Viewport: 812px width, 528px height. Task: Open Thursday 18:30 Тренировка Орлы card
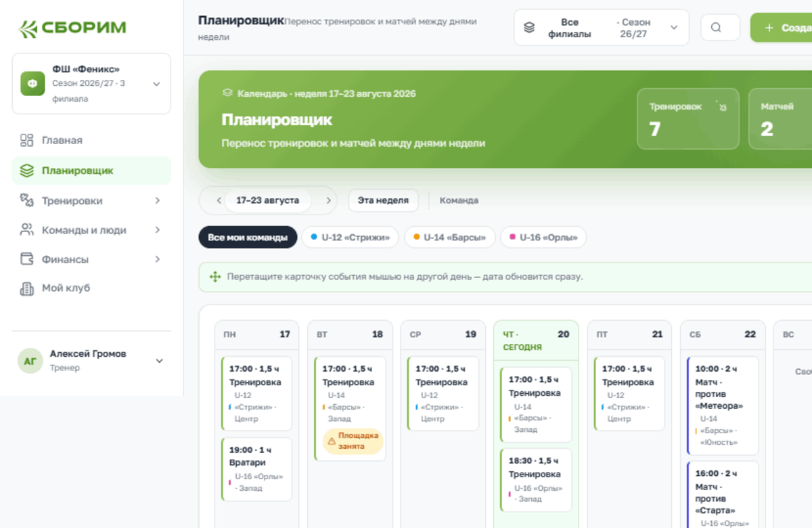(536, 480)
